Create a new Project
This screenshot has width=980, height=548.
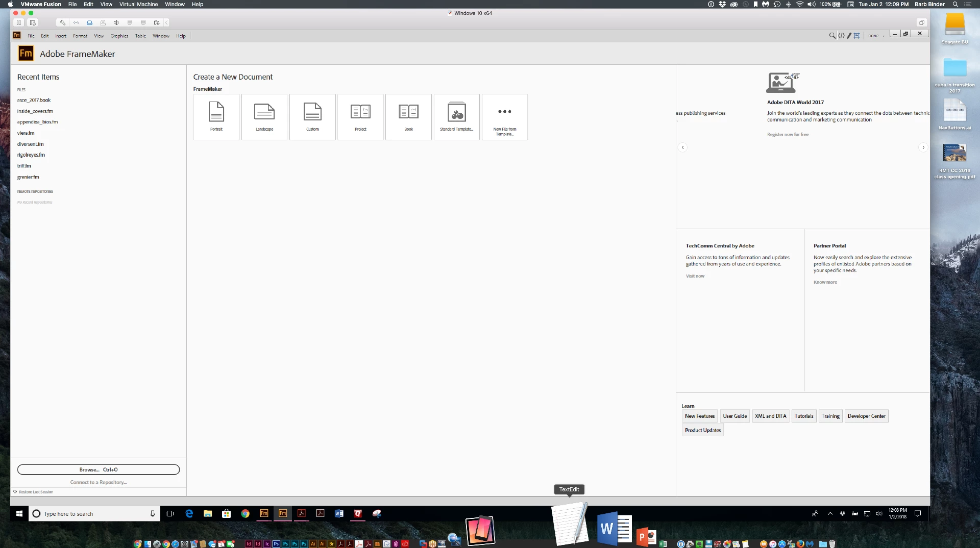(360, 117)
